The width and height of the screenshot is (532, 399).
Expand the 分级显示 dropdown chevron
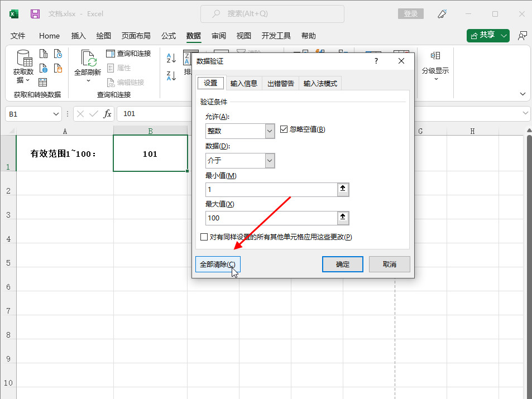436,79
